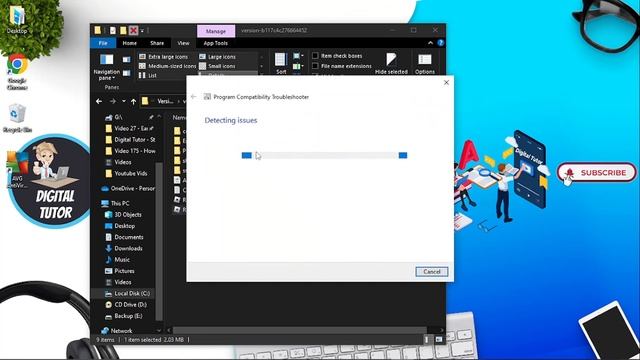Switch to details view in status bar
The image size is (640, 360).
(x=427, y=339)
